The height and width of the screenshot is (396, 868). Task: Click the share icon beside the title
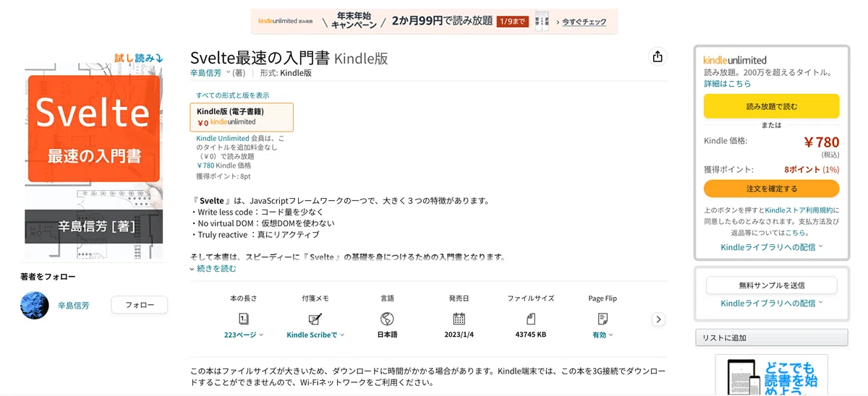(658, 56)
